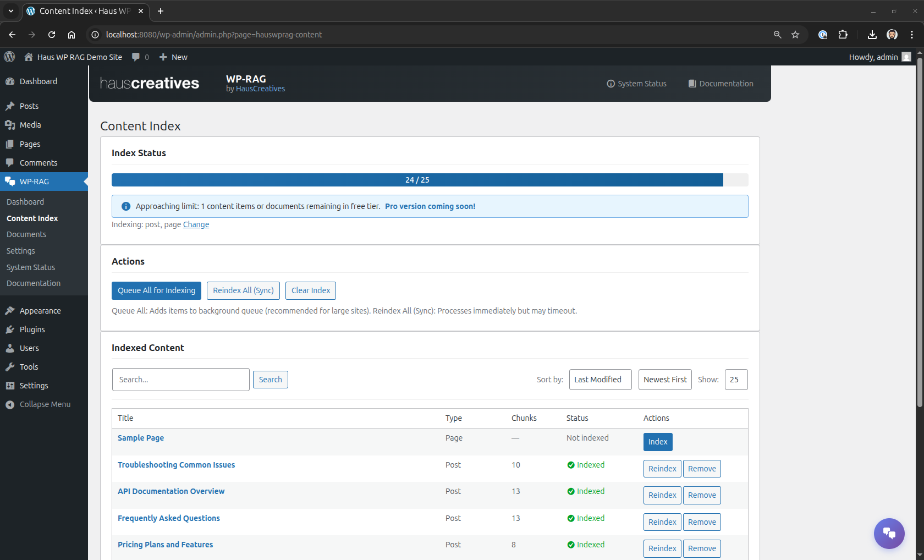
Task: Click the admin avatar in admin bar
Action: click(906, 57)
